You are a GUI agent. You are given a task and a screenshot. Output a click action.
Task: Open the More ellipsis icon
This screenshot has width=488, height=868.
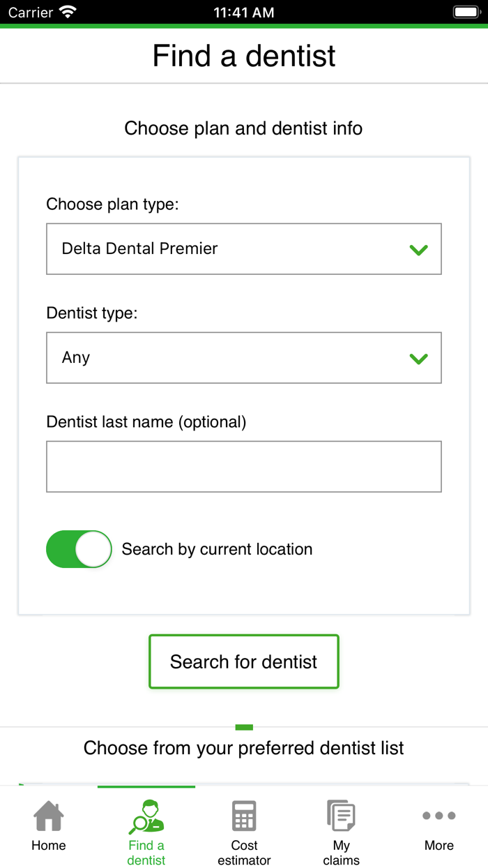(439, 815)
